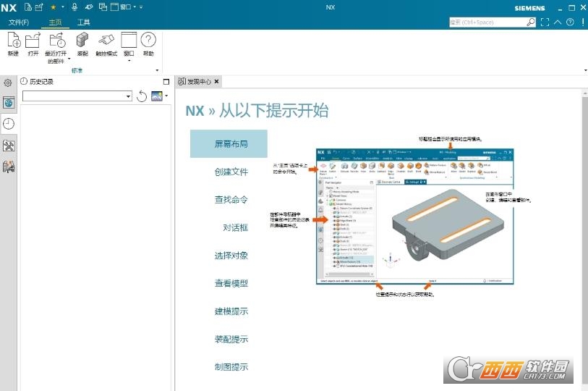Click the quick-access New document icon in the title bar

pyautogui.click(x=27, y=7)
